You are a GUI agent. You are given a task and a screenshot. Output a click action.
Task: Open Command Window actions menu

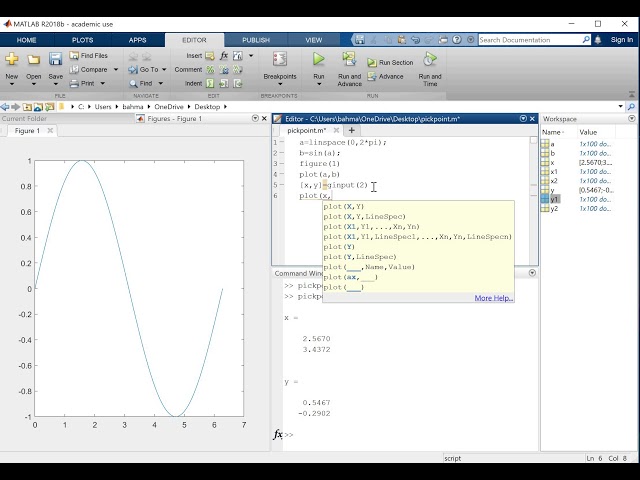tap(532, 273)
